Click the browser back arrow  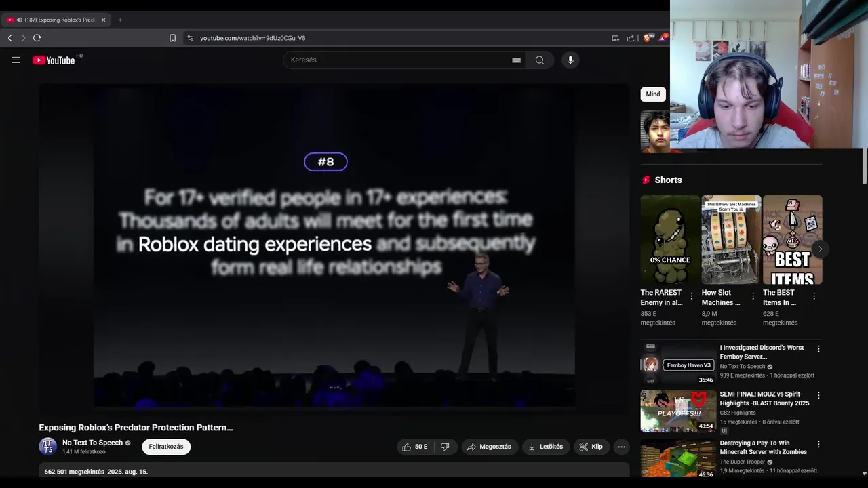pos(9,38)
